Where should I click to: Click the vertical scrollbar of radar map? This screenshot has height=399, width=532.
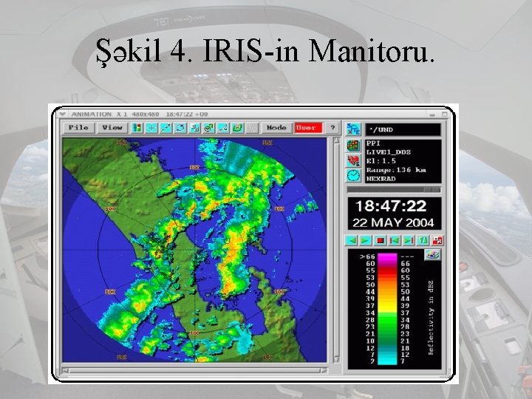click(337, 250)
